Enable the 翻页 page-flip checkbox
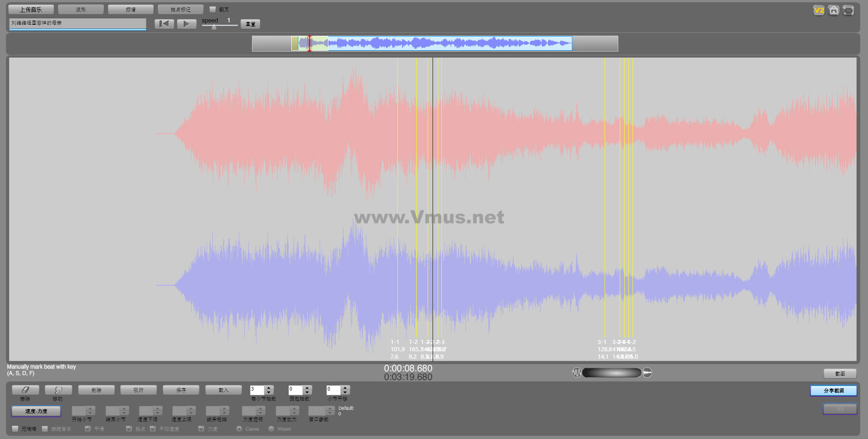 (x=213, y=9)
